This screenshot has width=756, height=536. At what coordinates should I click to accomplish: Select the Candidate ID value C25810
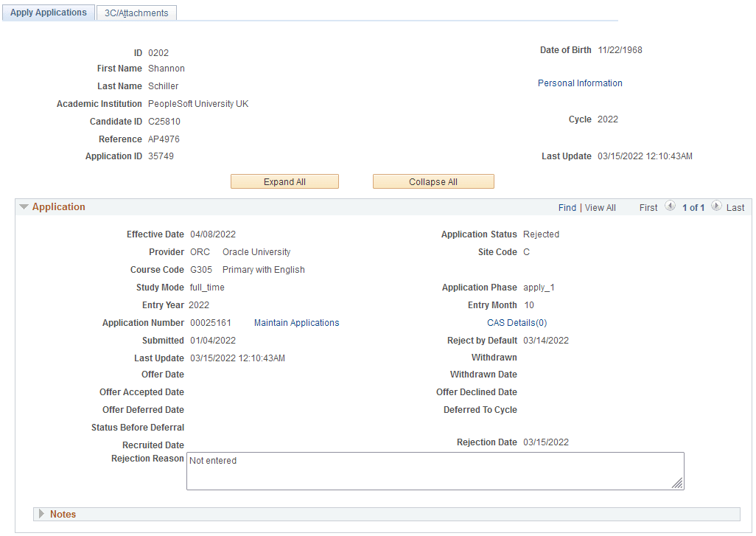point(164,122)
